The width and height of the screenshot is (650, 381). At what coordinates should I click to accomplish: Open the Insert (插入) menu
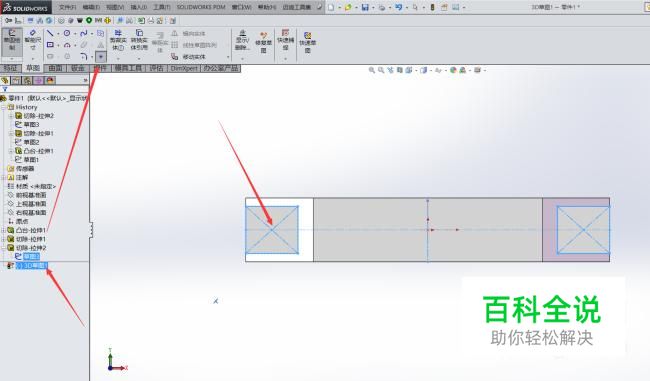(x=138, y=7)
